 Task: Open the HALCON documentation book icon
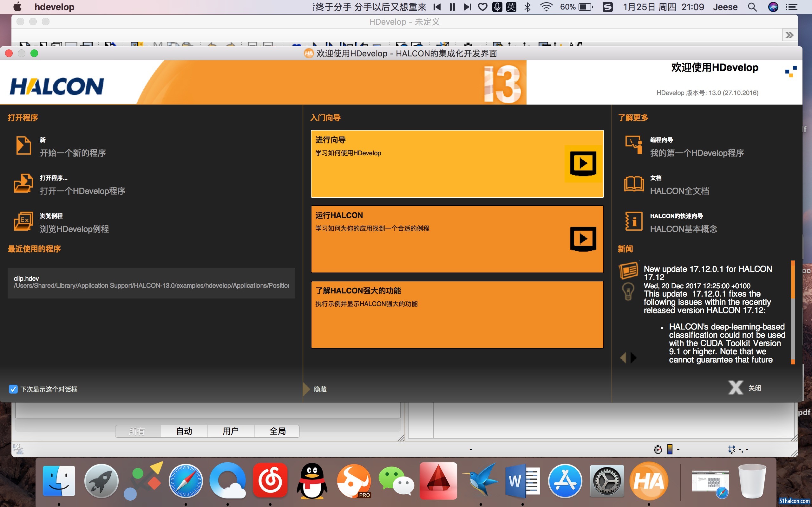click(633, 183)
